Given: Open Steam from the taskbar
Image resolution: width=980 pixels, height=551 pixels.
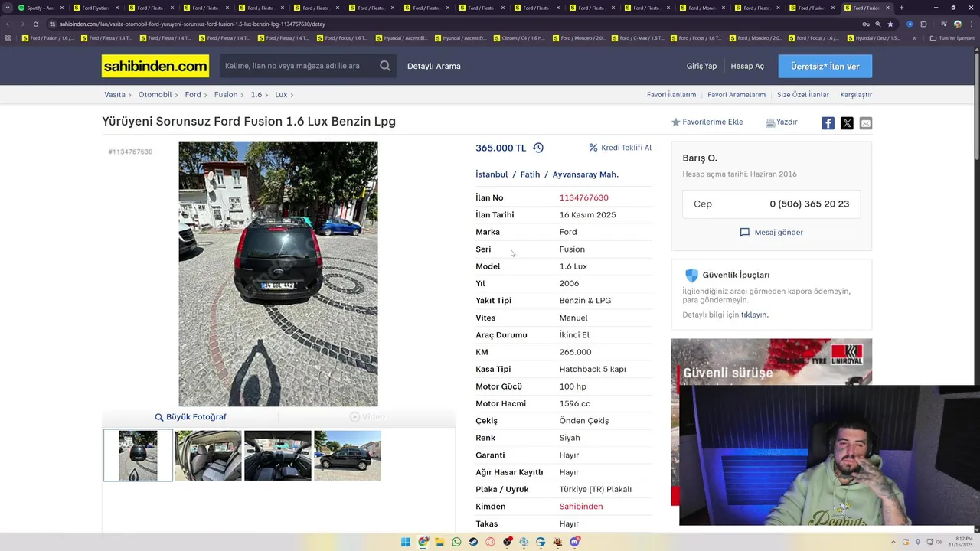Looking at the screenshot, I should click(x=474, y=542).
